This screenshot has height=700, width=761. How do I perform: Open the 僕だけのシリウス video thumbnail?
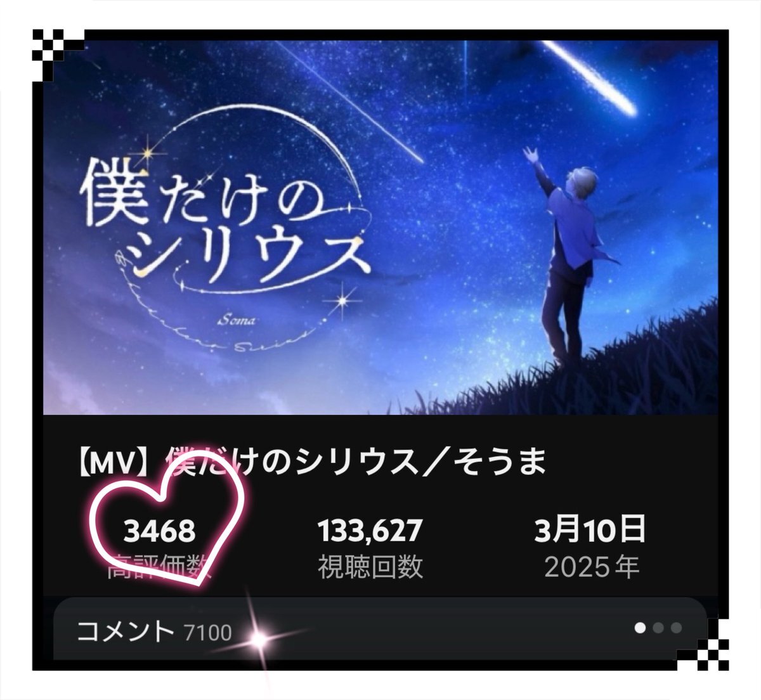[x=380, y=228]
